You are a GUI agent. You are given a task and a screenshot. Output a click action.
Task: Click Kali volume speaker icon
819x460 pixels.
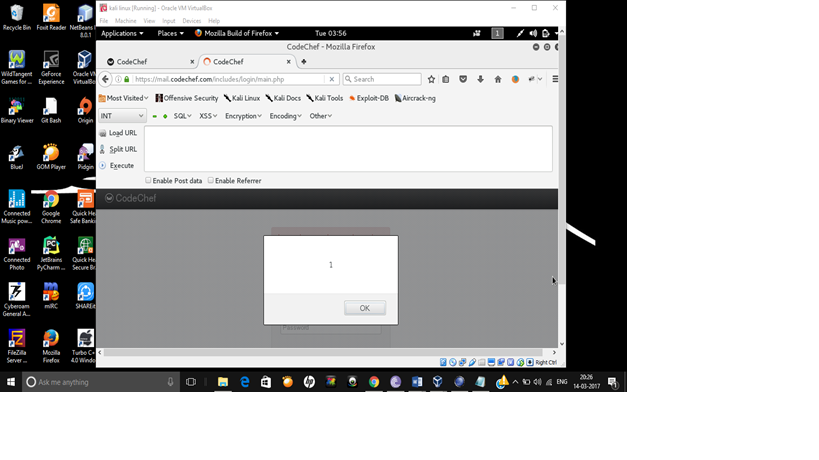pos(533,33)
